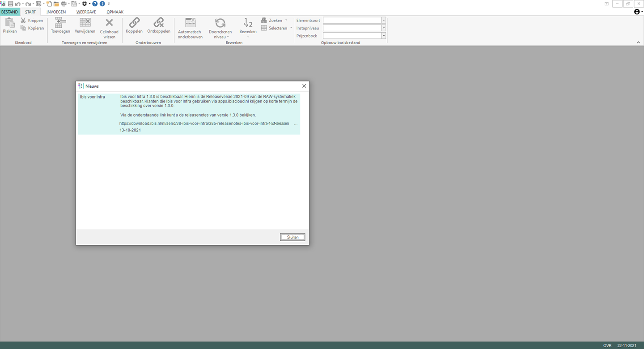
Task: Open the BESTAND tab
Action: [9, 12]
